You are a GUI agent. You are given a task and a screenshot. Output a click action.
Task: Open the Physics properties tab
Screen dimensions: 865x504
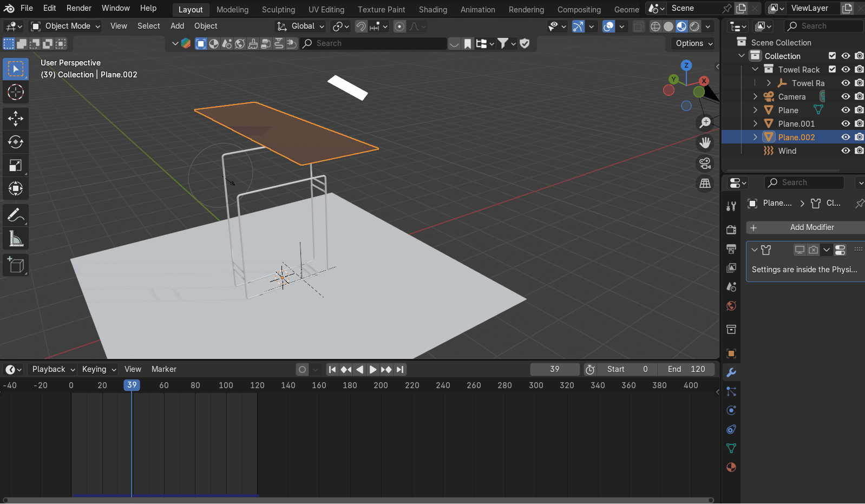pos(731,410)
